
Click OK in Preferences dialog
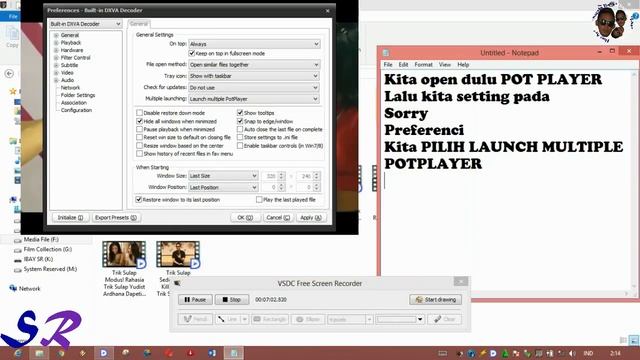[245, 218]
